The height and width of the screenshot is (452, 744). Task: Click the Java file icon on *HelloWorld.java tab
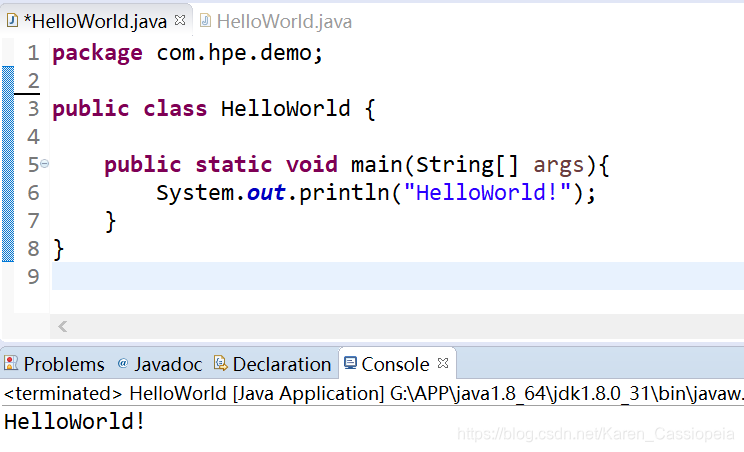pos(12,21)
